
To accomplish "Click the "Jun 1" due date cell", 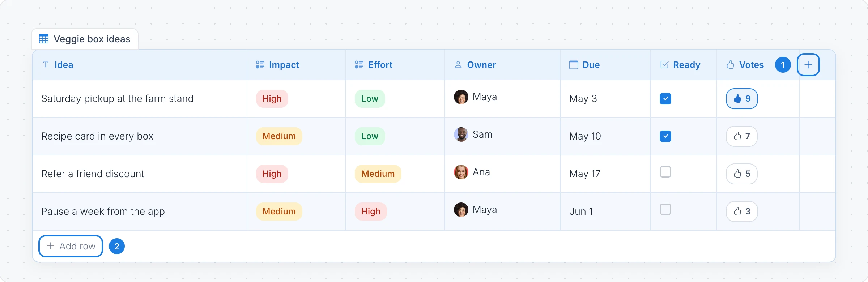I will (x=605, y=211).
